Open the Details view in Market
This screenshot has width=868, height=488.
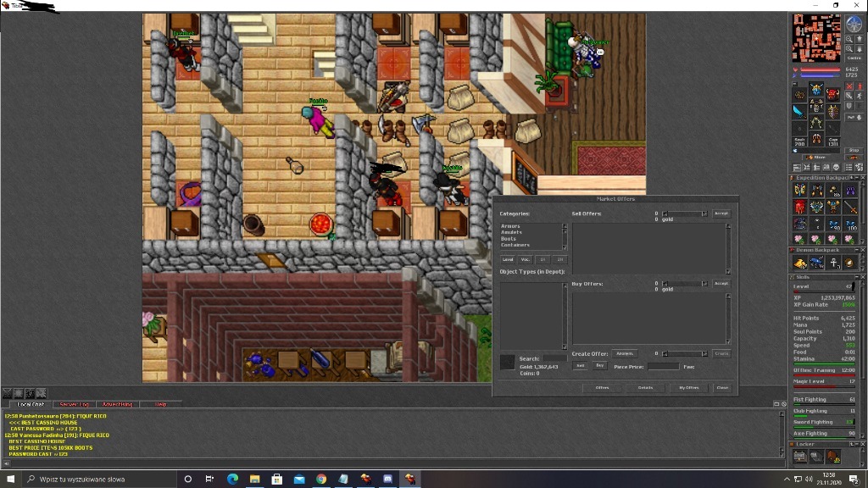[645, 388]
